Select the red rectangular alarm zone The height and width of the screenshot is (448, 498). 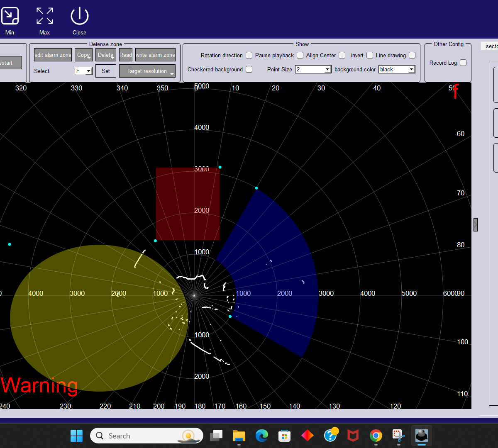(188, 204)
